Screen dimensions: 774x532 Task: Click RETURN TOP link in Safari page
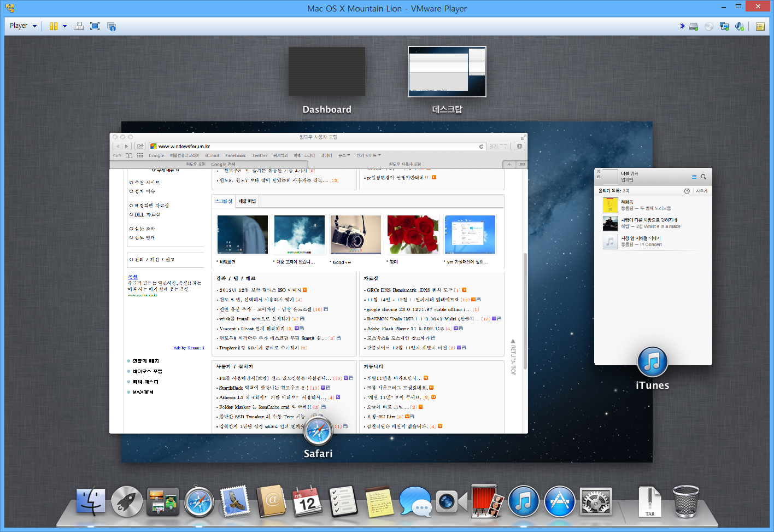pyautogui.click(x=513, y=356)
